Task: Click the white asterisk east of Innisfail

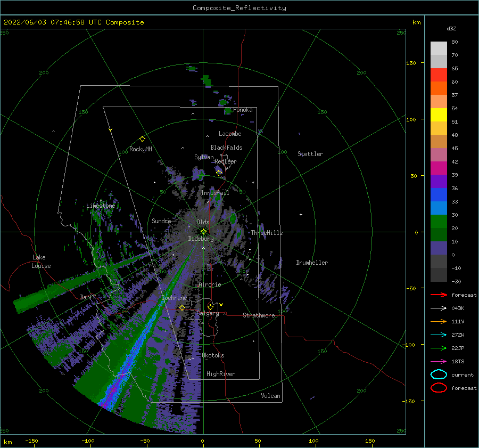Action: click(253, 183)
